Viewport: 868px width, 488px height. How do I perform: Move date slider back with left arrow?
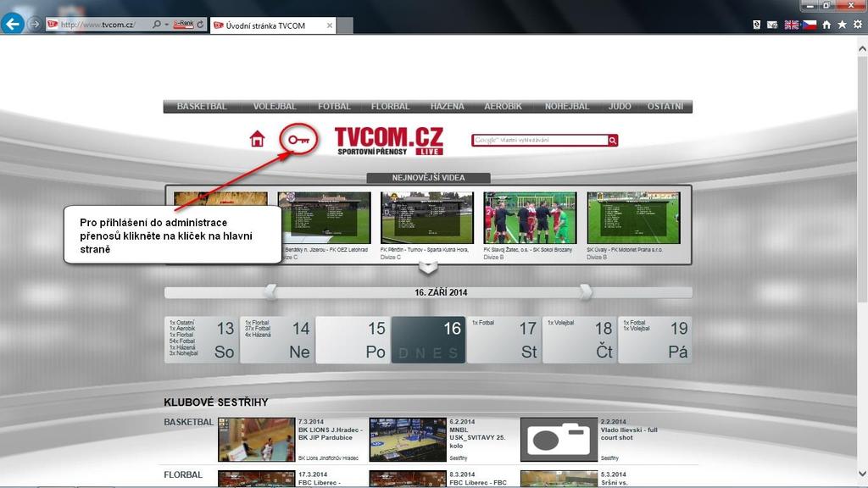coord(270,291)
